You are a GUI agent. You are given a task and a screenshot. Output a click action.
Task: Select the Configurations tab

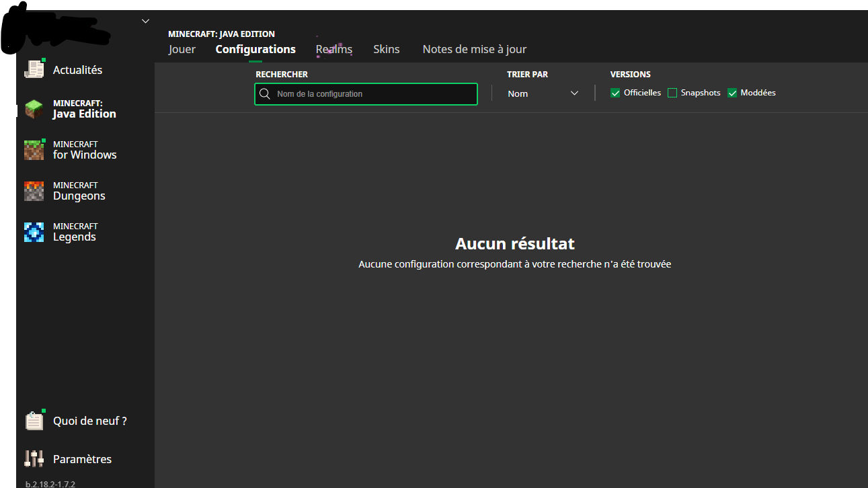(x=255, y=49)
